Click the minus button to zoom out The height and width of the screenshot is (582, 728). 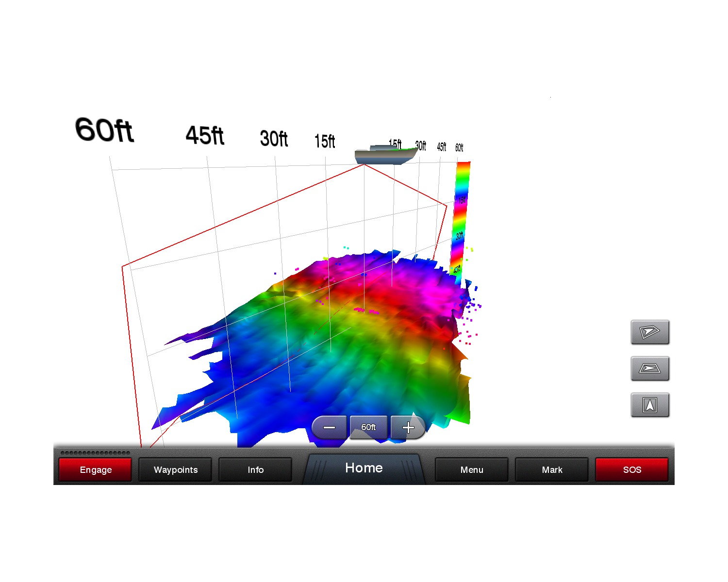(x=329, y=427)
